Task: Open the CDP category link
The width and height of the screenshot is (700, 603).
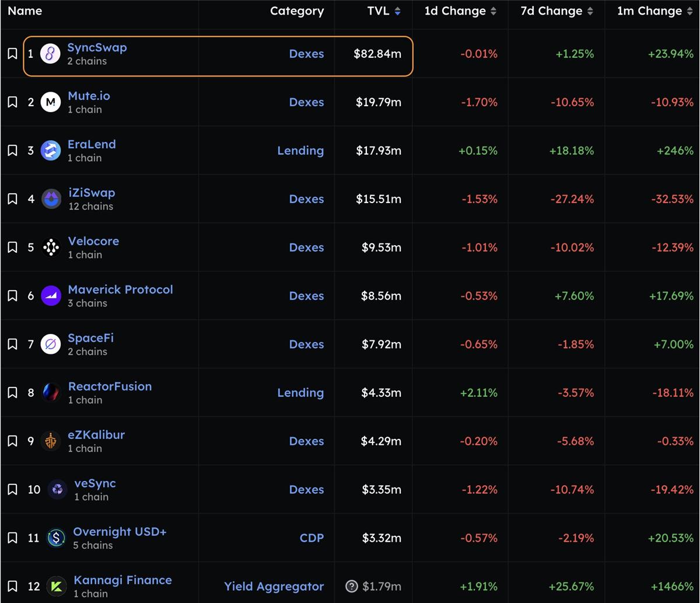Action: [311, 538]
